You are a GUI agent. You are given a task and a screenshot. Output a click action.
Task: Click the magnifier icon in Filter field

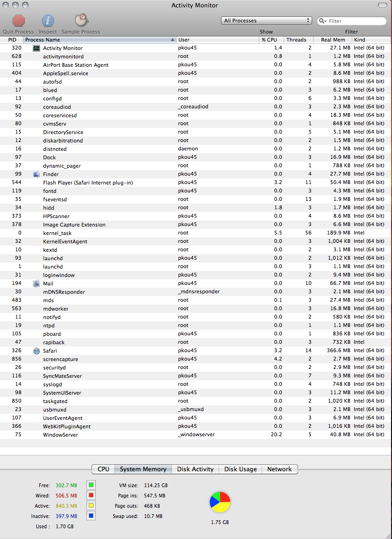coord(322,21)
